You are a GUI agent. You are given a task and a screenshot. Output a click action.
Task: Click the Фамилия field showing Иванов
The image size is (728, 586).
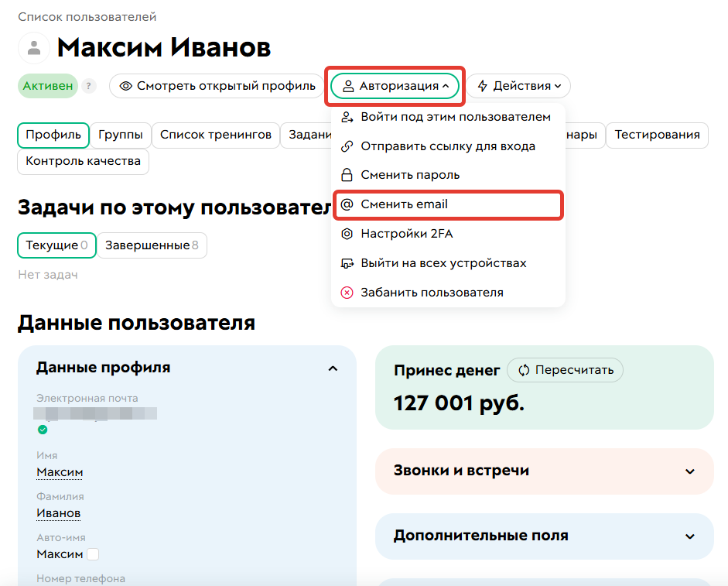[58, 513]
